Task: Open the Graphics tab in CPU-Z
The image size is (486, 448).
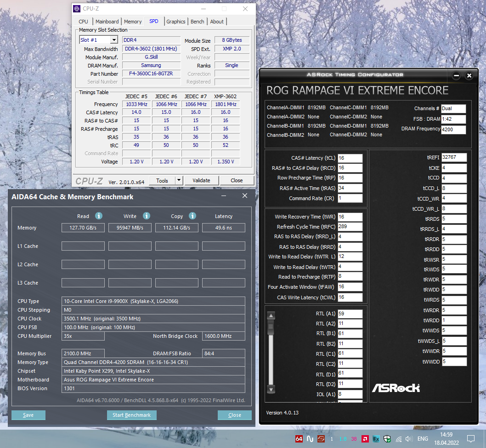Action: [x=176, y=22]
